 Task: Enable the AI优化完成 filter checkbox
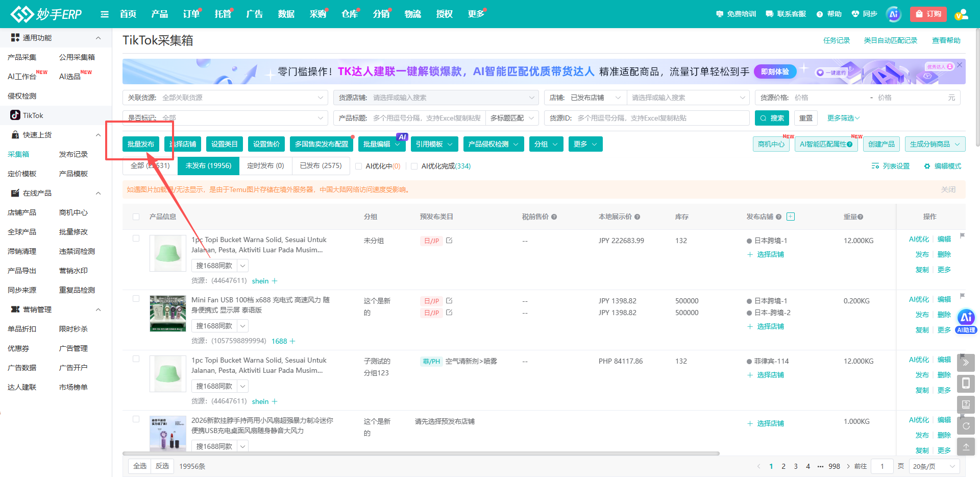coord(414,166)
